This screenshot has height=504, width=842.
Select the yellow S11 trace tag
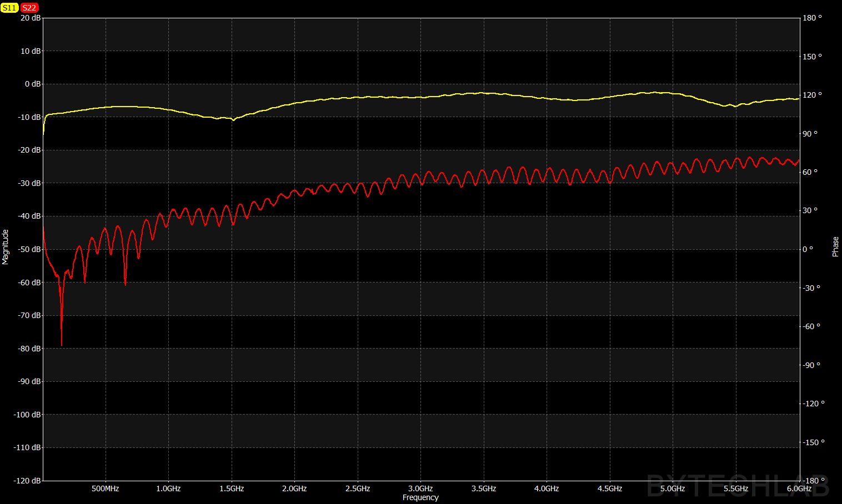tap(10, 7)
